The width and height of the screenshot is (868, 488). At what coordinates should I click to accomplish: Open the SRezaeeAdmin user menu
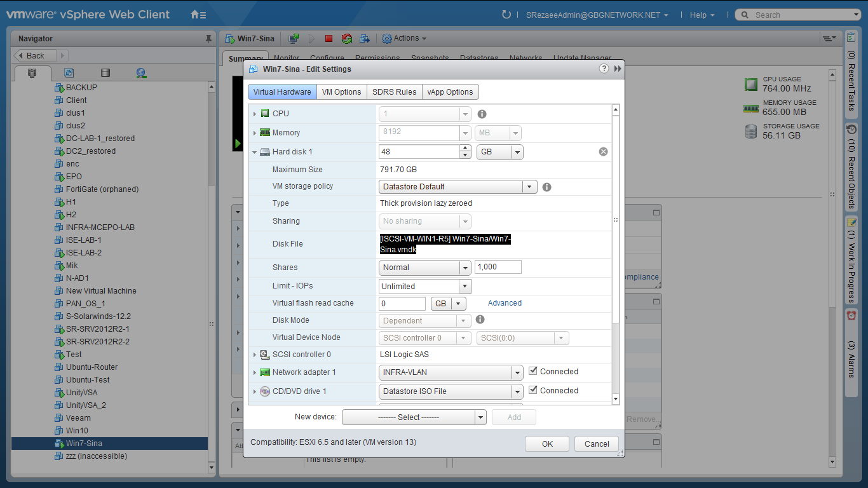pyautogui.click(x=597, y=15)
